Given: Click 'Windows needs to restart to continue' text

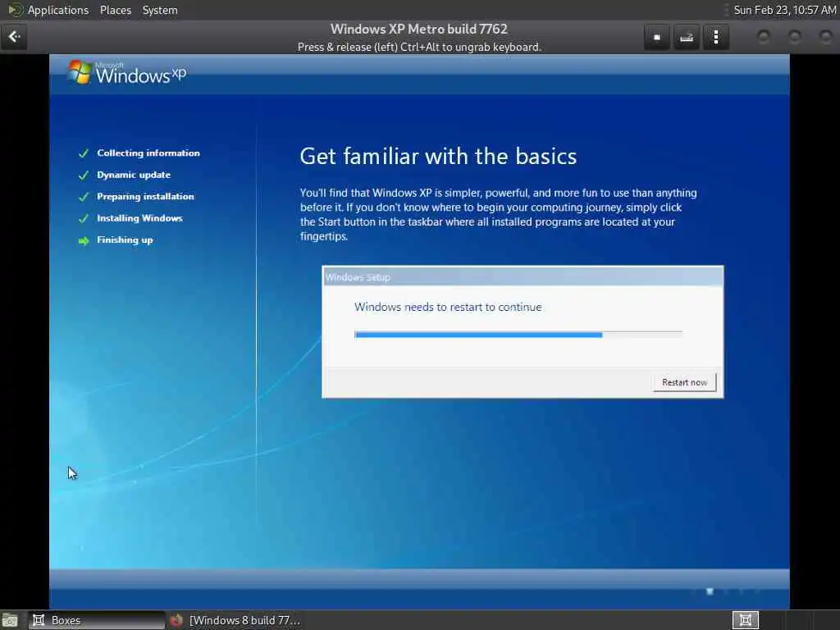Looking at the screenshot, I should click(x=448, y=307).
